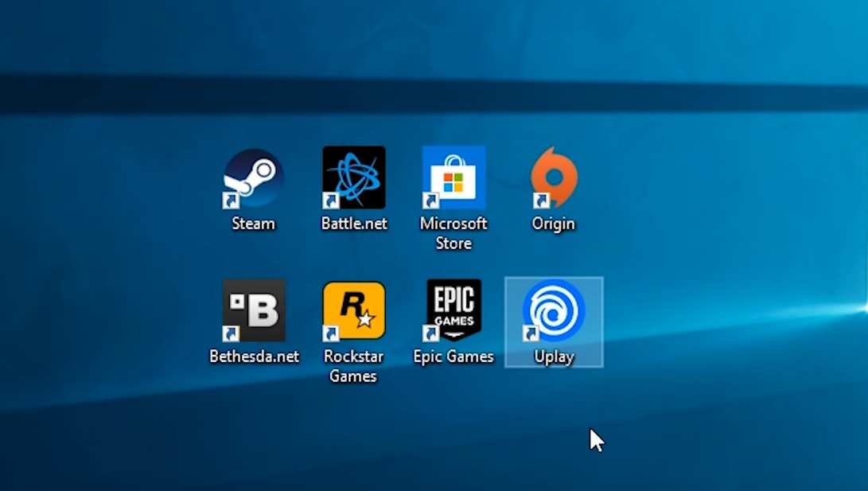Image resolution: width=868 pixels, height=491 pixels.
Task: Click the "Origin" label text
Action: tap(554, 224)
